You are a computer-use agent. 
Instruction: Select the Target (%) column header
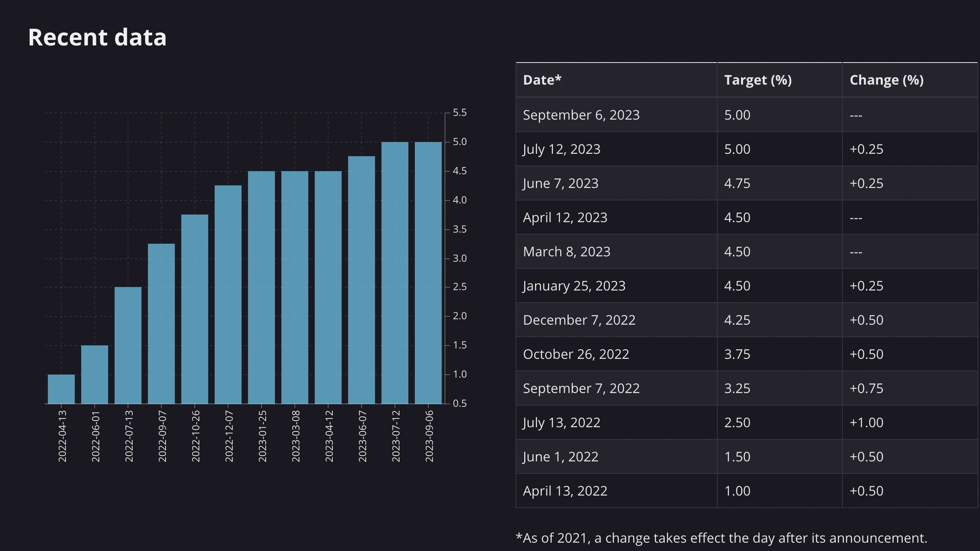pyautogui.click(x=780, y=80)
